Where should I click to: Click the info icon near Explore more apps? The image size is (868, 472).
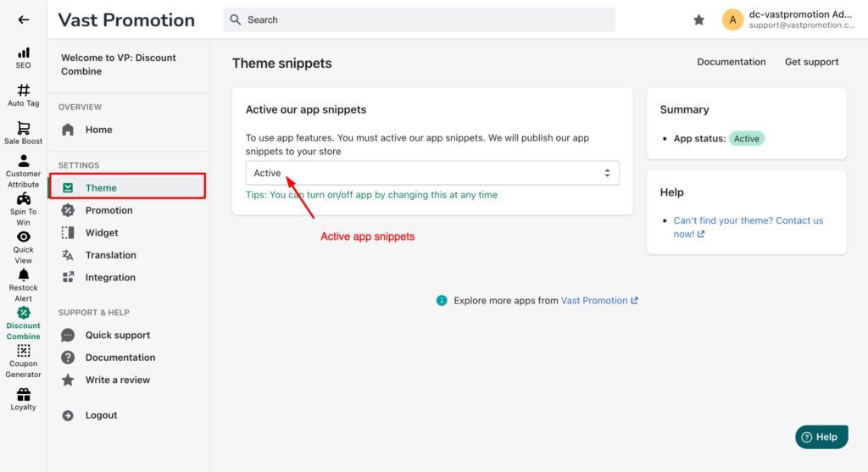pyautogui.click(x=441, y=301)
